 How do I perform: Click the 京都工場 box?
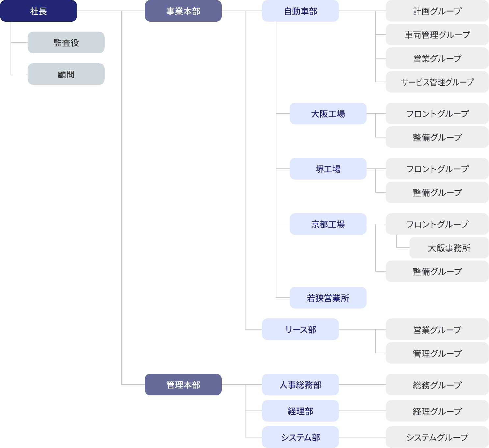point(328,224)
